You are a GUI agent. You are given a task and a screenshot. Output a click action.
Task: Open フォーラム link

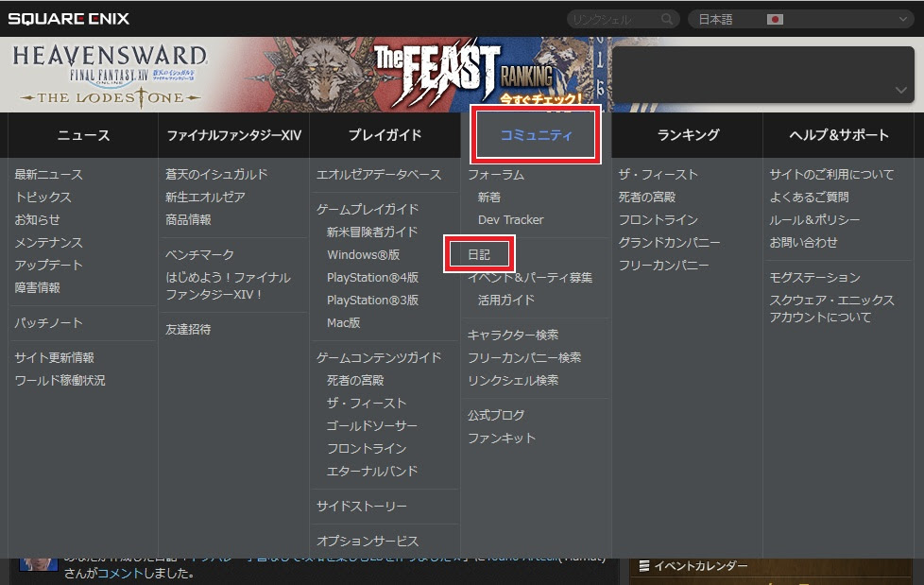point(496,175)
